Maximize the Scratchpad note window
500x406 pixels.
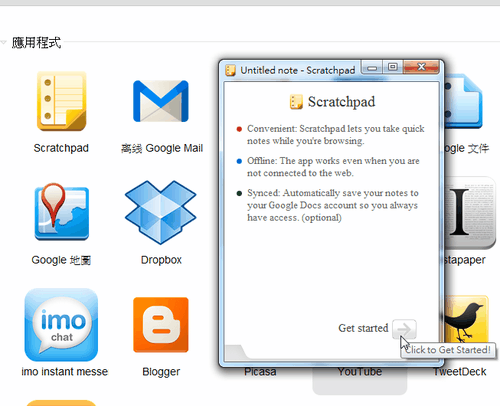393,67
